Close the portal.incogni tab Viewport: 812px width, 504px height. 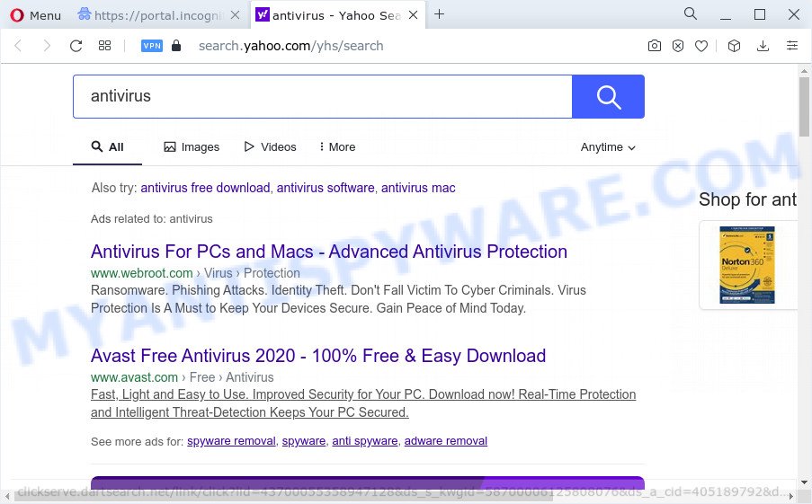point(235,15)
